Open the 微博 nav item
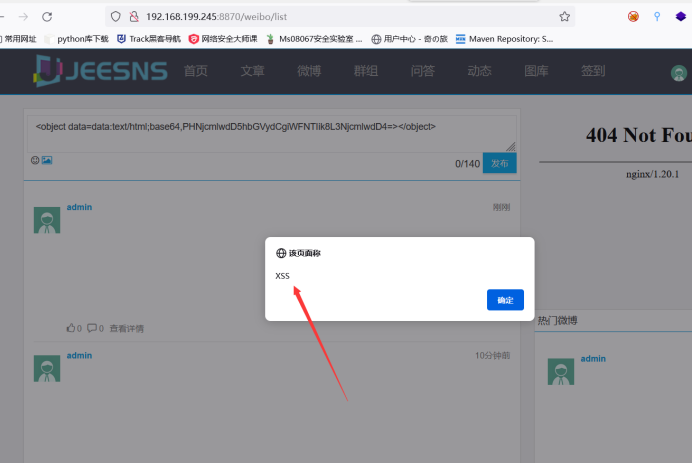The height and width of the screenshot is (464, 692). 309,71
